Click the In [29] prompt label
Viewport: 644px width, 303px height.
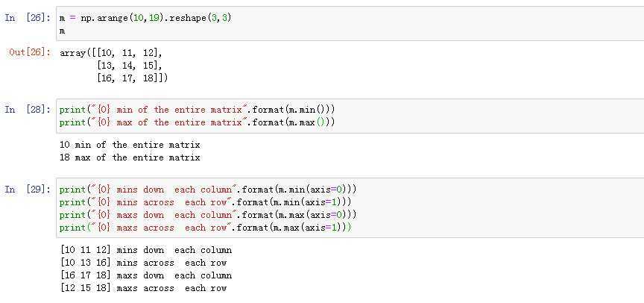(x=28, y=189)
